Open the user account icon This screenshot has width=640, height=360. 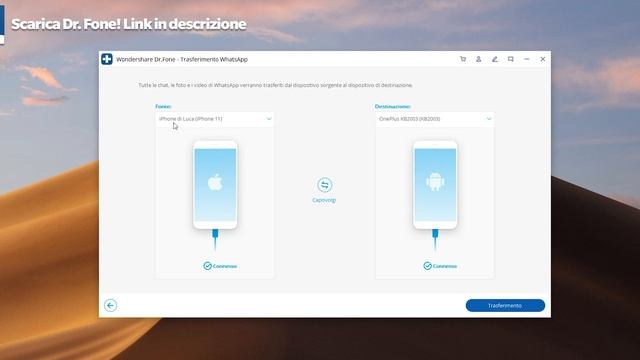coord(478,59)
